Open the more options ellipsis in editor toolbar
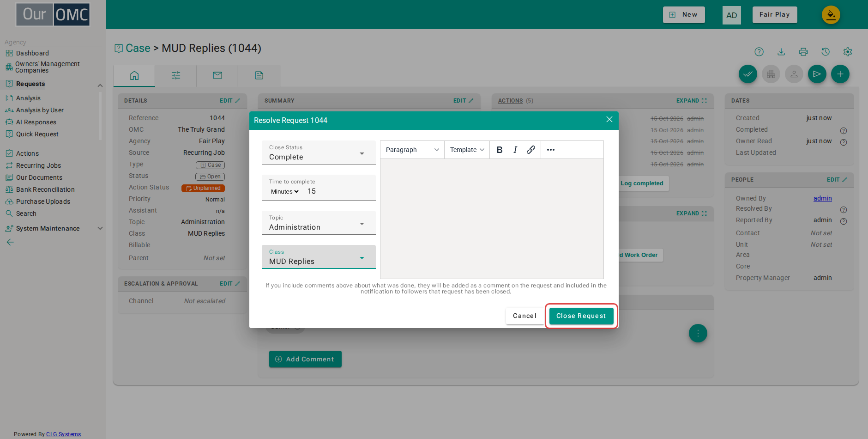Image resolution: width=868 pixels, height=439 pixels. [x=551, y=150]
